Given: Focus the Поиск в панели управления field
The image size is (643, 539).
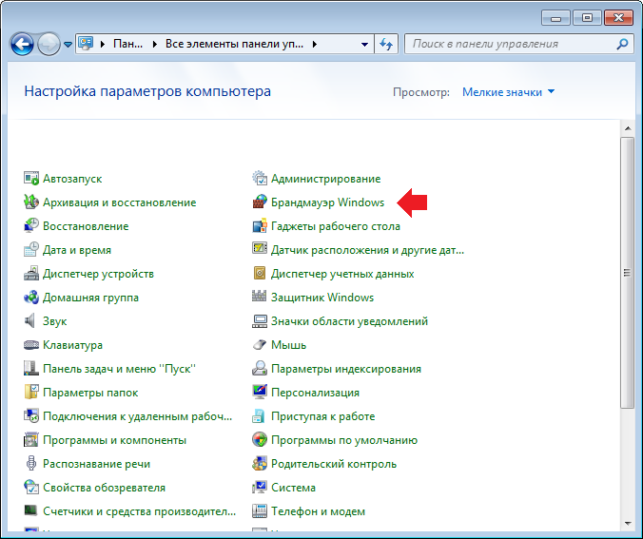Looking at the screenshot, I should (x=518, y=44).
